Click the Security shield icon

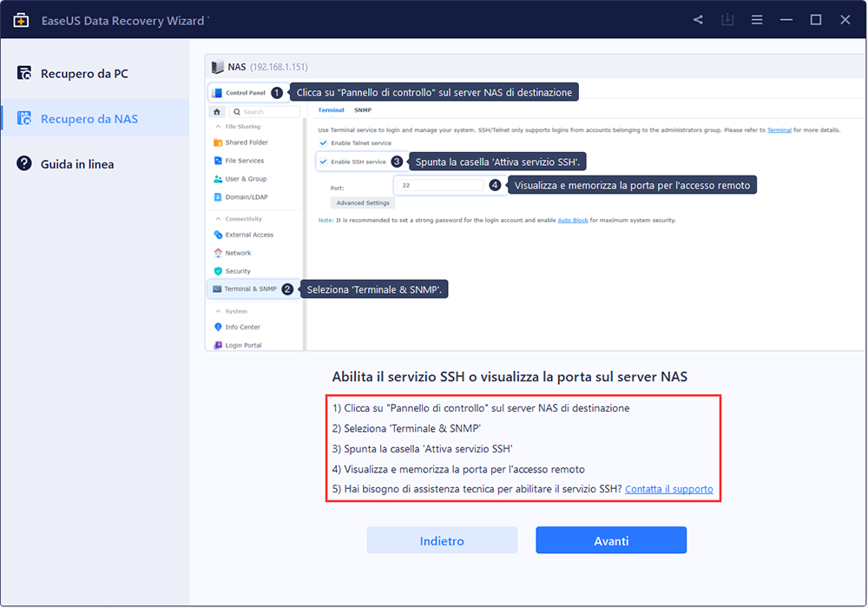218,271
